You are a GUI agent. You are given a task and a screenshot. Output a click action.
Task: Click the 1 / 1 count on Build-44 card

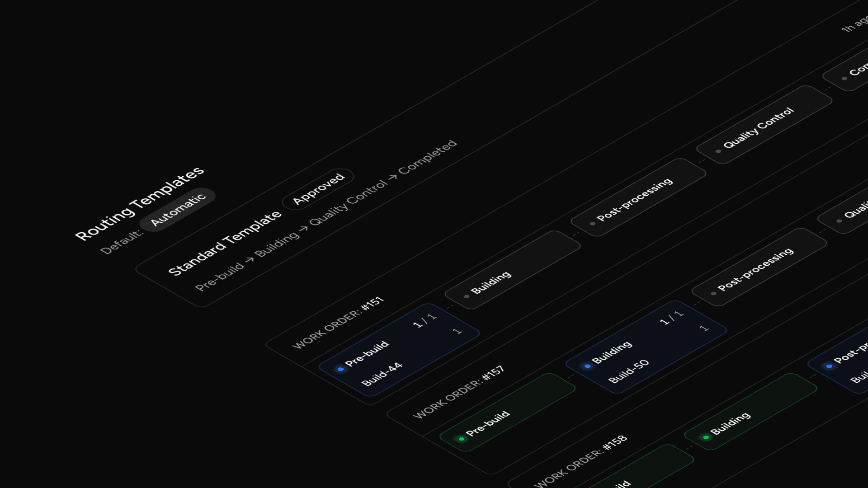(425, 320)
